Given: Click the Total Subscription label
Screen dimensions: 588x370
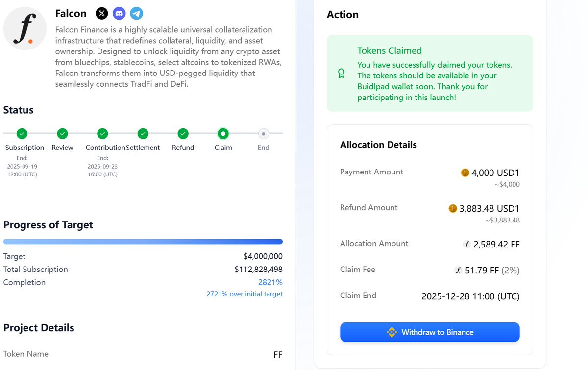Looking at the screenshot, I should click(x=36, y=270).
